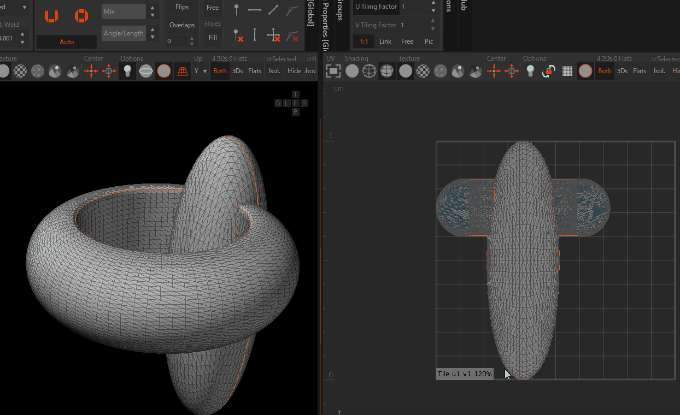Viewport: 680px width, 415px height.
Task: Click the first picture texture icon in 3D view toolbar
Action: [55, 71]
